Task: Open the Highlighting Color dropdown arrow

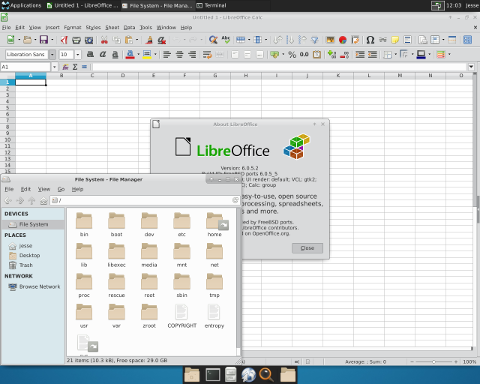Action: click(x=155, y=54)
